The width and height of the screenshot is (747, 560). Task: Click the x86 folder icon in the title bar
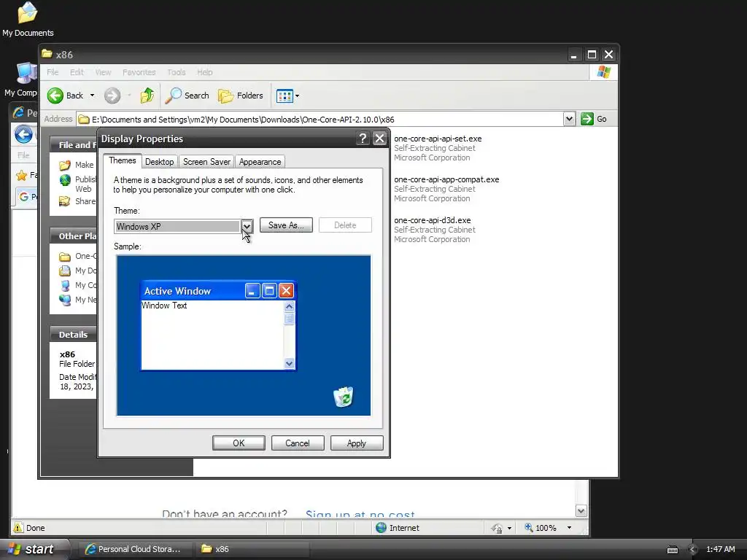47,54
